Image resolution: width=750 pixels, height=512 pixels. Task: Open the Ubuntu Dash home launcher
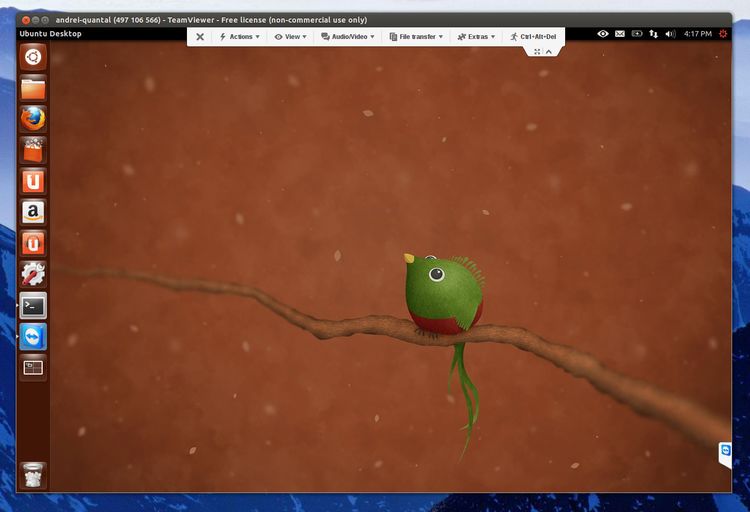pyautogui.click(x=33, y=57)
